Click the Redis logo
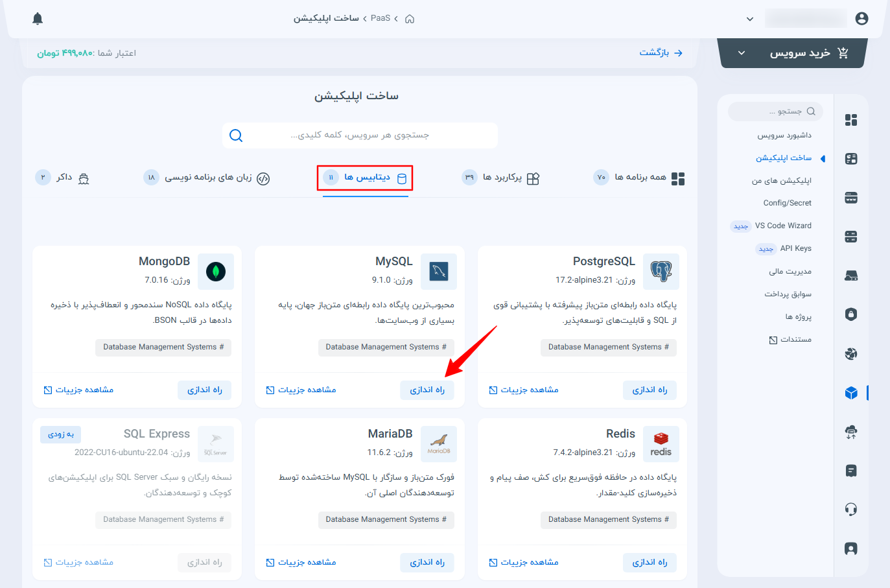This screenshot has height=588, width=890. click(661, 444)
